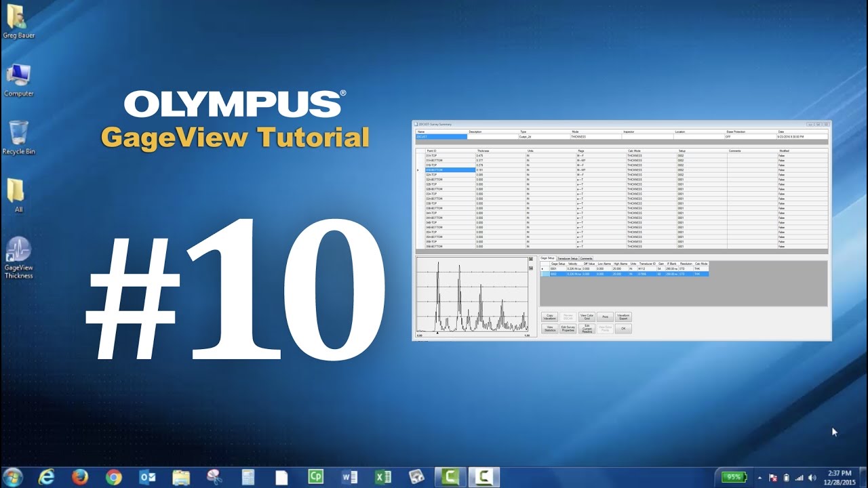Click the Thickness column header
Viewport: 868px width, 488px height.
(x=501, y=151)
